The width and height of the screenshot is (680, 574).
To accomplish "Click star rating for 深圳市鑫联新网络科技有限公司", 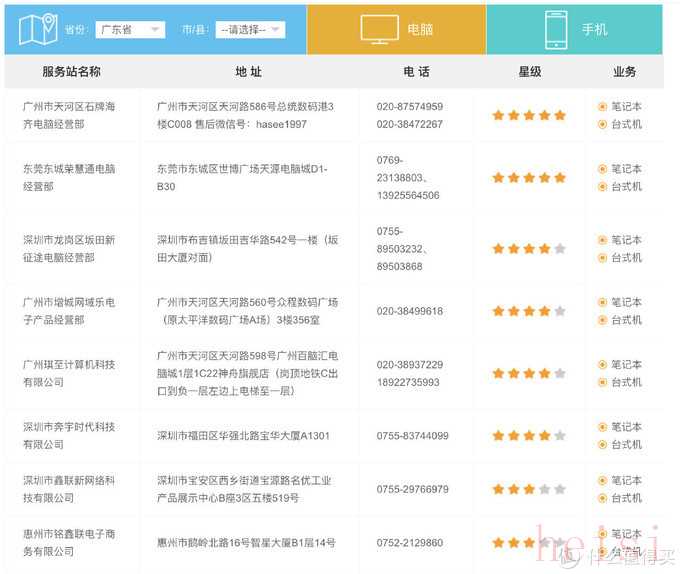I will pos(529,490).
